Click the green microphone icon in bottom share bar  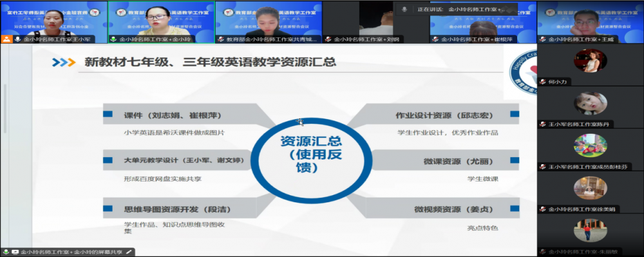click(6, 252)
